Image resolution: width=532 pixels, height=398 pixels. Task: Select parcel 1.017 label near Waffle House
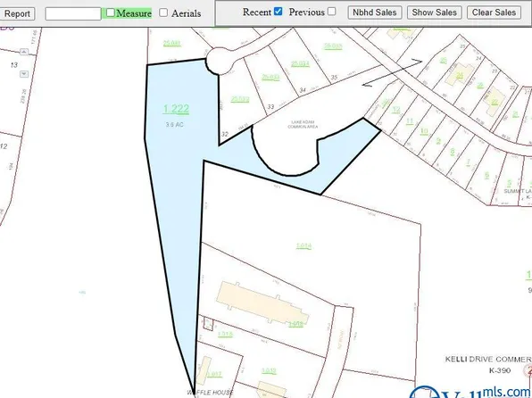pyautogui.click(x=214, y=374)
